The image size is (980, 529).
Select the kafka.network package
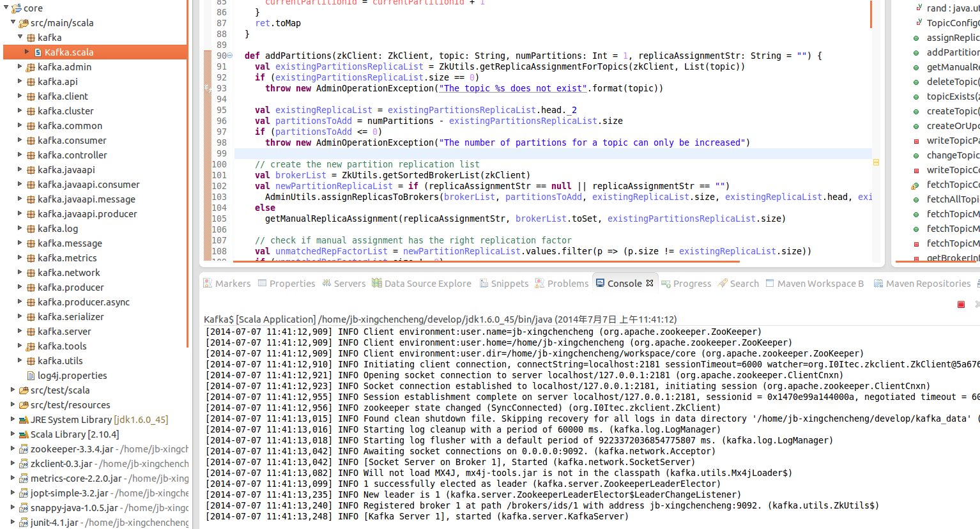coord(69,272)
